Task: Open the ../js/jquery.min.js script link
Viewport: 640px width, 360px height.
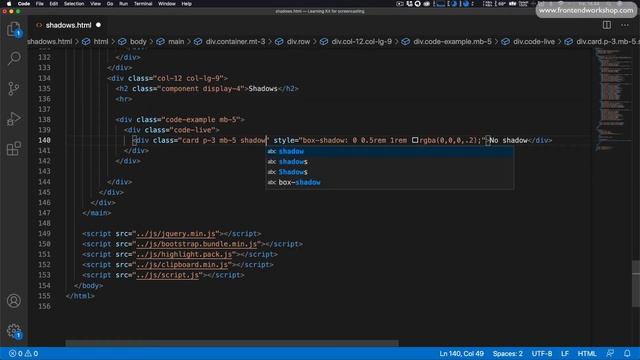Action: tap(176, 234)
